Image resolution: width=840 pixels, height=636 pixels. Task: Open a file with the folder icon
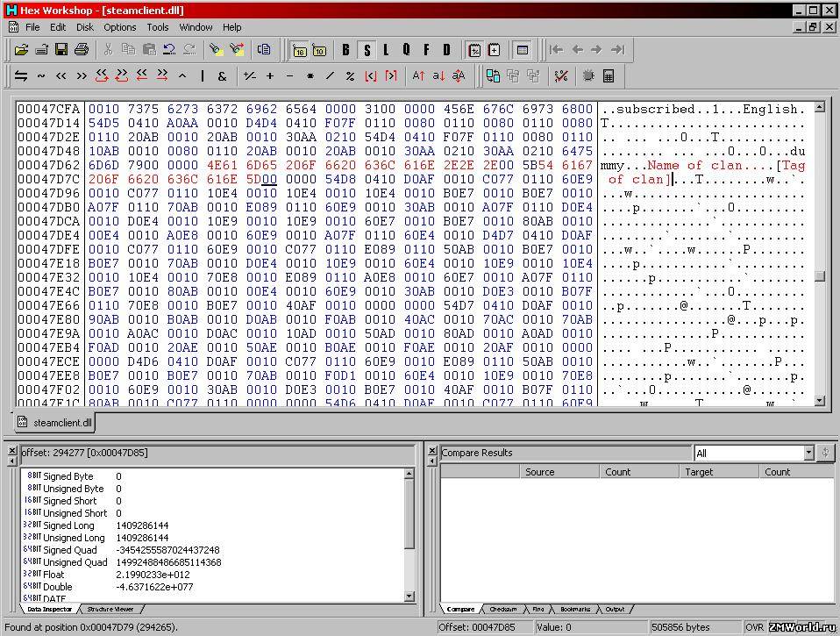[x=21, y=50]
